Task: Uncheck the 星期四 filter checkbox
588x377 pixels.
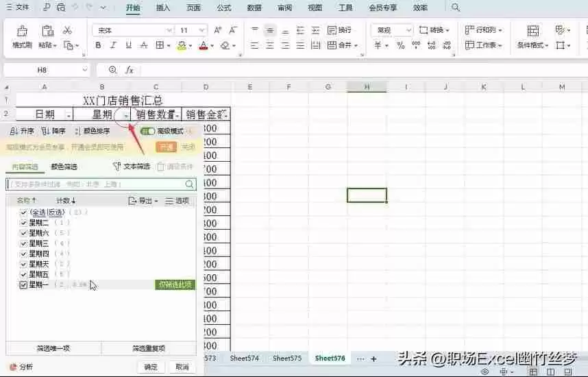Action: (23, 254)
